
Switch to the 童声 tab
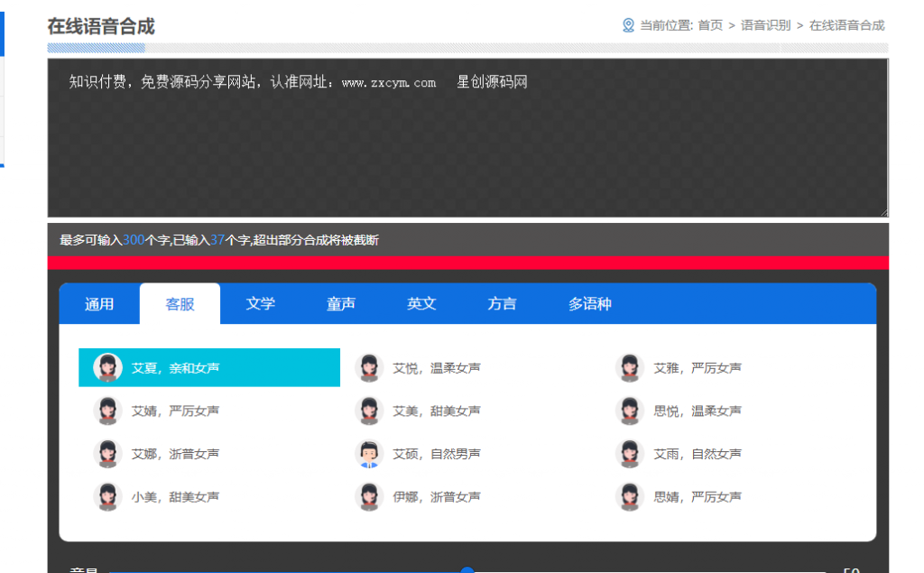(x=341, y=304)
